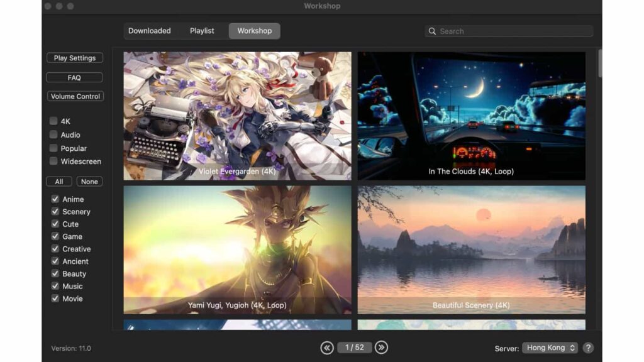This screenshot has width=644, height=362.
Task: Switch to the Downloaded tab
Action: 150,30
